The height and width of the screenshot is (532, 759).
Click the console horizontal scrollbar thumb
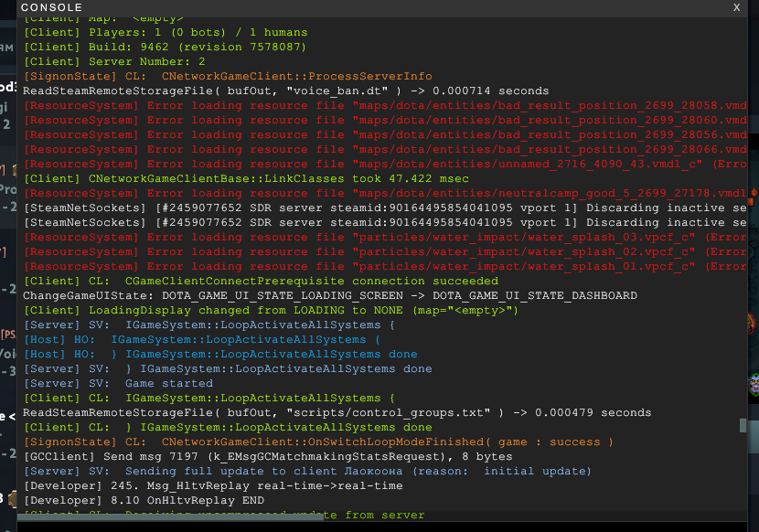[170, 517]
